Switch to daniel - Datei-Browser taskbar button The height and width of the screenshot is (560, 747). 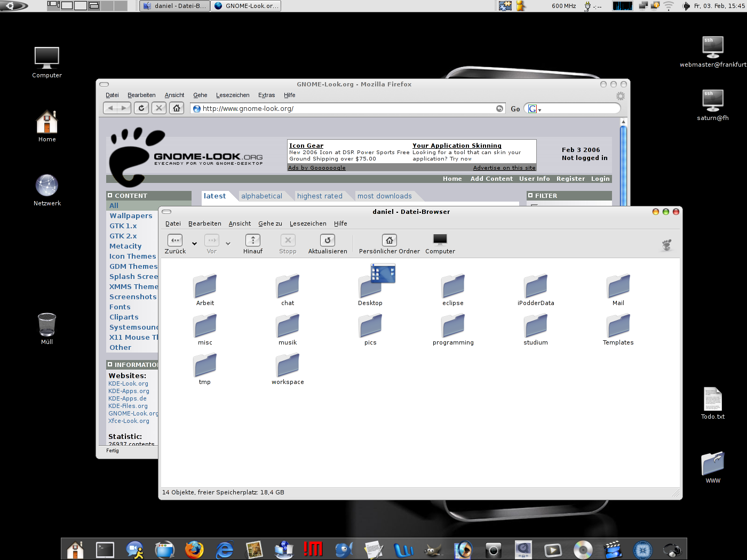175,6
